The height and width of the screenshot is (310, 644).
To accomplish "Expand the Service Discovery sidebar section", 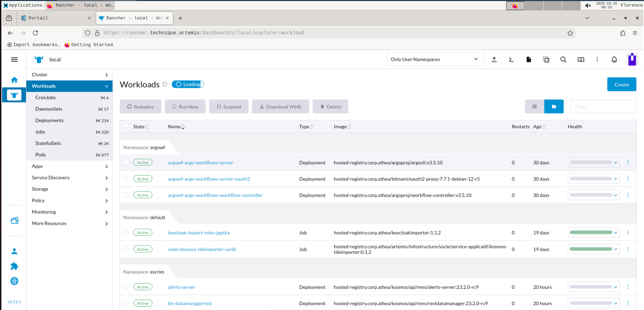I will point(69,178).
